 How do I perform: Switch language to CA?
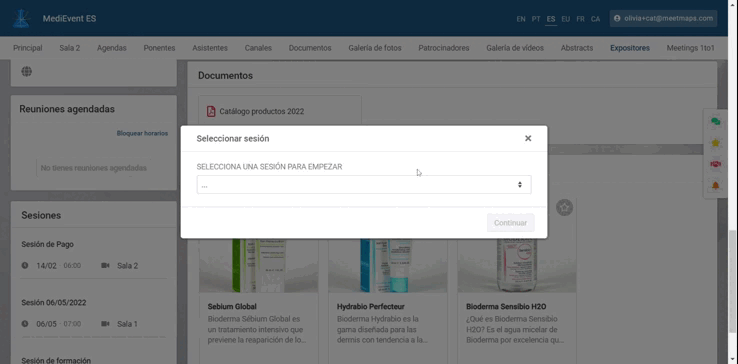click(x=595, y=19)
